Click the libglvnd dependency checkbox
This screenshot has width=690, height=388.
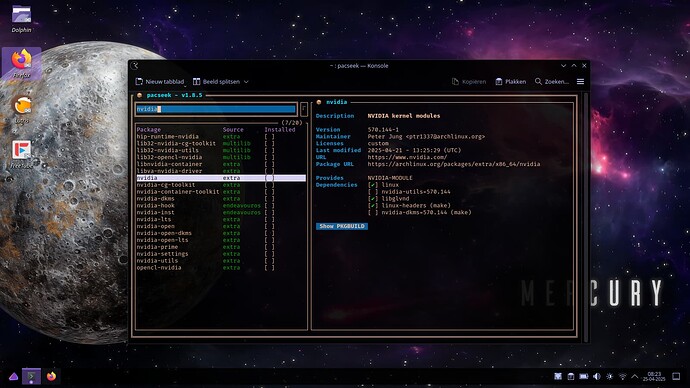point(373,199)
